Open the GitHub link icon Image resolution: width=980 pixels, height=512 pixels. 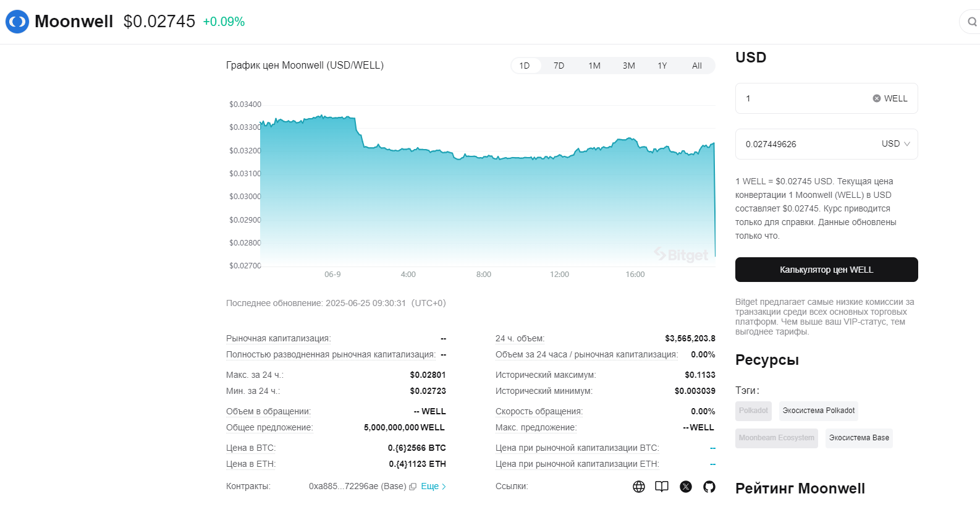[709, 487]
